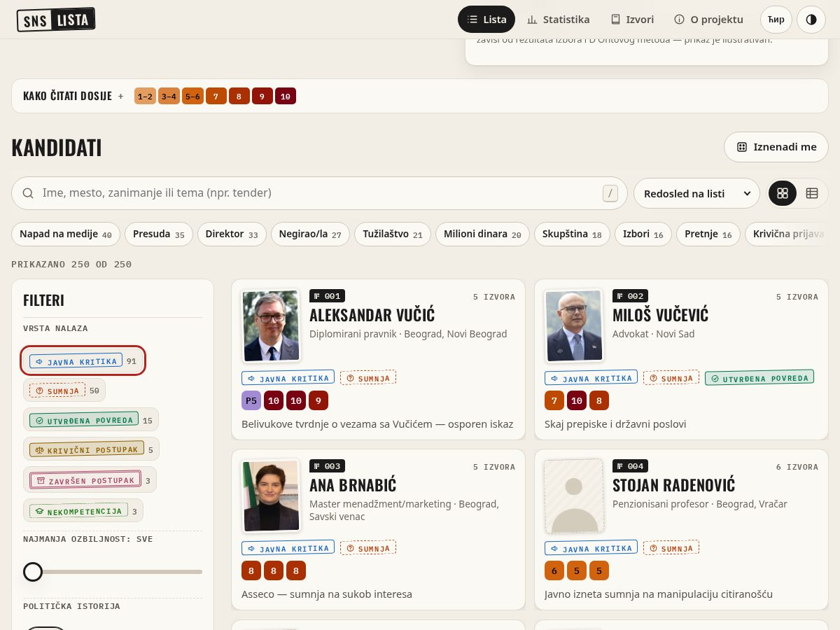This screenshot has width=840, height=630.
Task: Toggle Javna kritika filter in sidebar
Action: pyautogui.click(x=83, y=360)
